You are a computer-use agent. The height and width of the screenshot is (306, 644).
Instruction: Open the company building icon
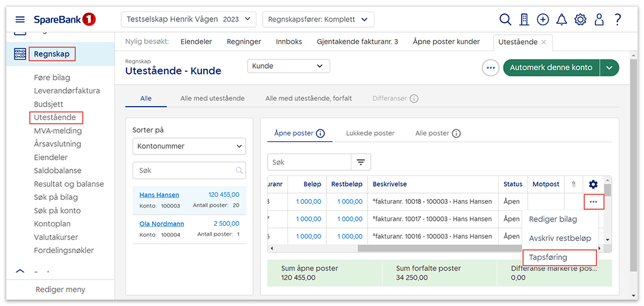point(523,20)
